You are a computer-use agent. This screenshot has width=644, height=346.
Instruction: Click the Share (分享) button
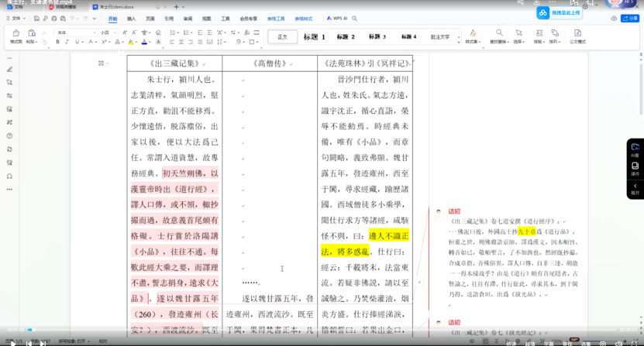point(629,19)
